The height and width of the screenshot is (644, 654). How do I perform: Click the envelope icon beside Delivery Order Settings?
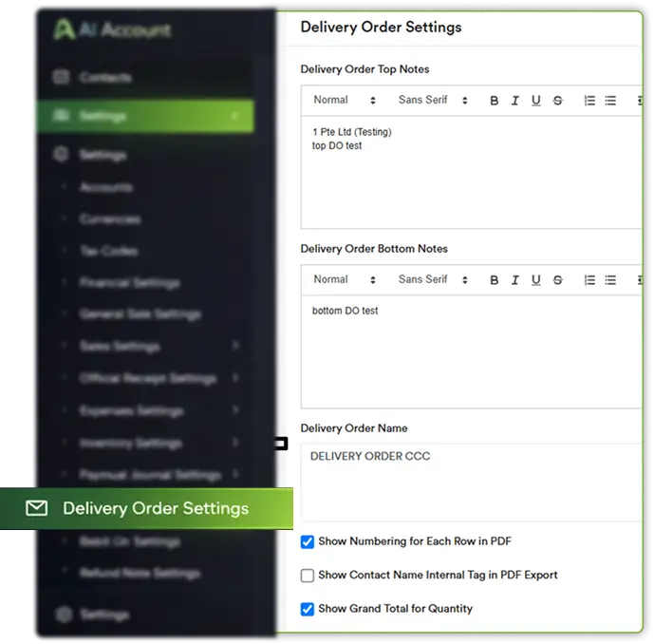point(37,508)
